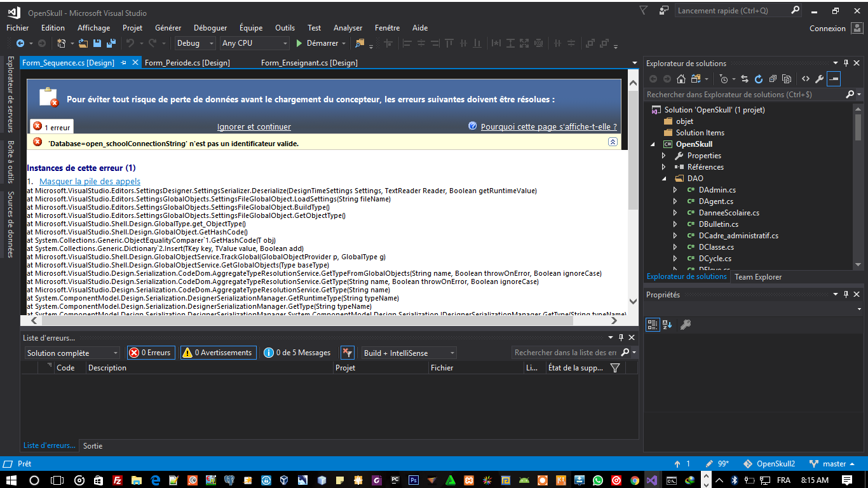Switch to the Sortie tab
This screenshot has width=868, height=488.
click(x=93, y=446)
